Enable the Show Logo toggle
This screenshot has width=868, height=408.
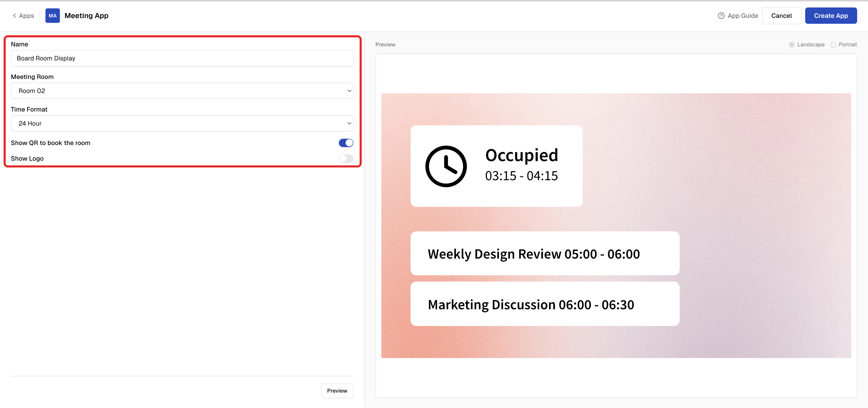tap(346, 158)
